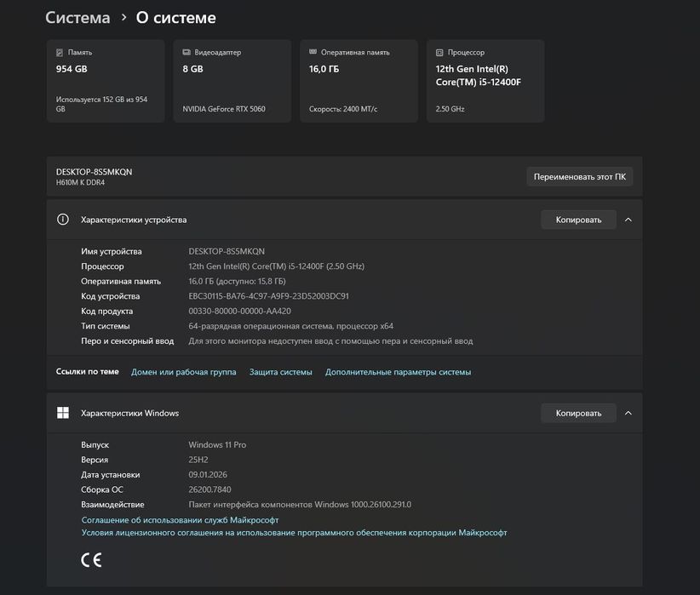Open Защита системы link

click(281, 372)
